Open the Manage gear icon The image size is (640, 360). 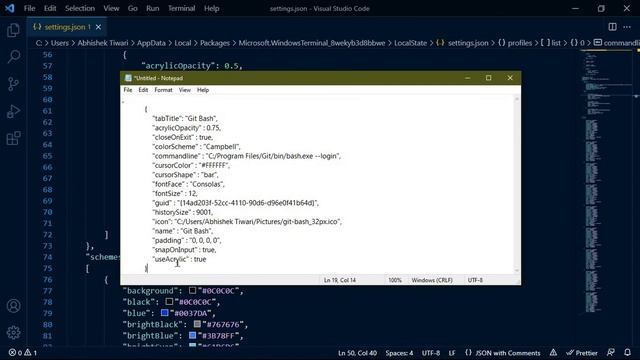(13, 333)
